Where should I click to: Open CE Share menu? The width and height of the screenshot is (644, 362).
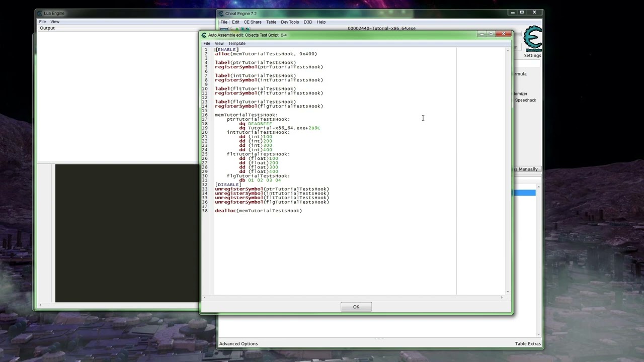point(253,22)
